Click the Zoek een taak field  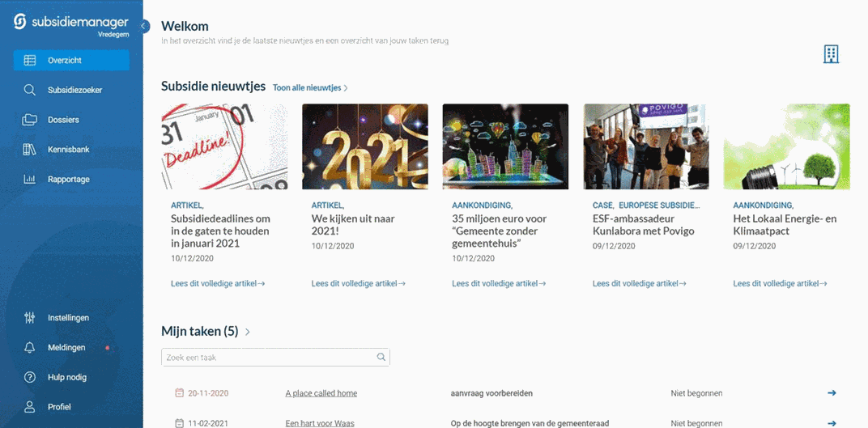275,358
